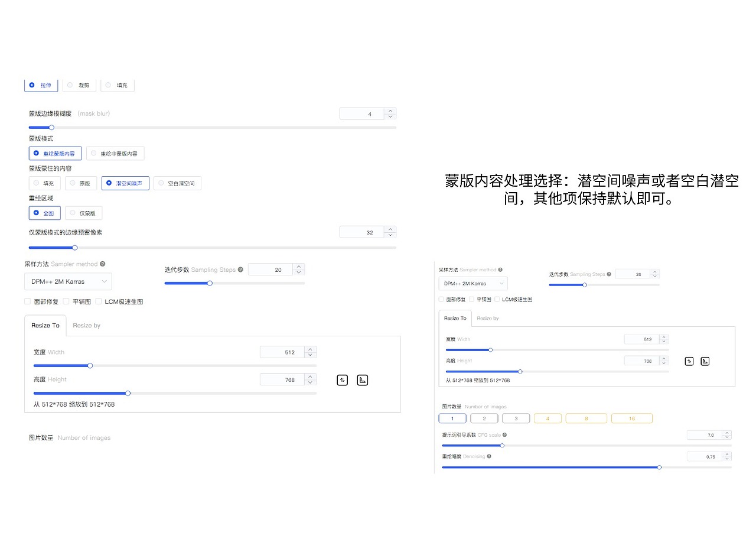The width and height of the screenshot is (756, 555).
Task: Click the swap width/height icon in the CFG-scale panel
Action: 689,361
